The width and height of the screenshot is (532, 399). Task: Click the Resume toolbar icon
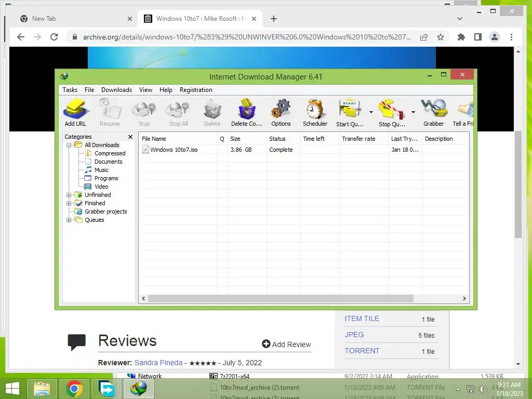pos(110,112)
